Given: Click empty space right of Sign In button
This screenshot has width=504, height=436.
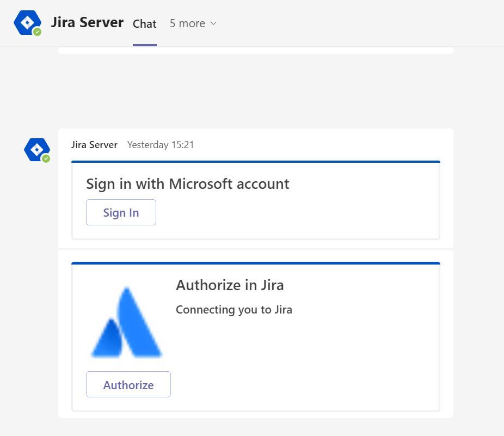Looking at the screenshot, I should [294, 212].
